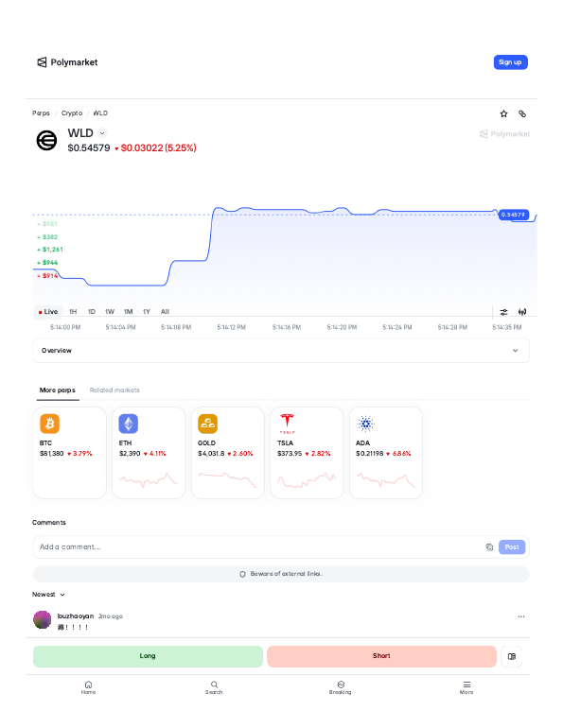Open the Perps breadcrumb link
Screen dimensions: 563x728
coord(41,113)
